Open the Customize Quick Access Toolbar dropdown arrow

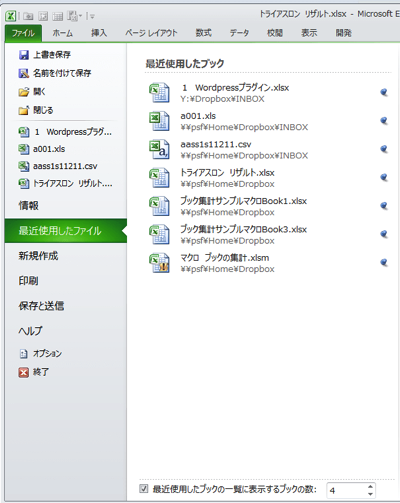pyautogui.click(x=91, y=16)
